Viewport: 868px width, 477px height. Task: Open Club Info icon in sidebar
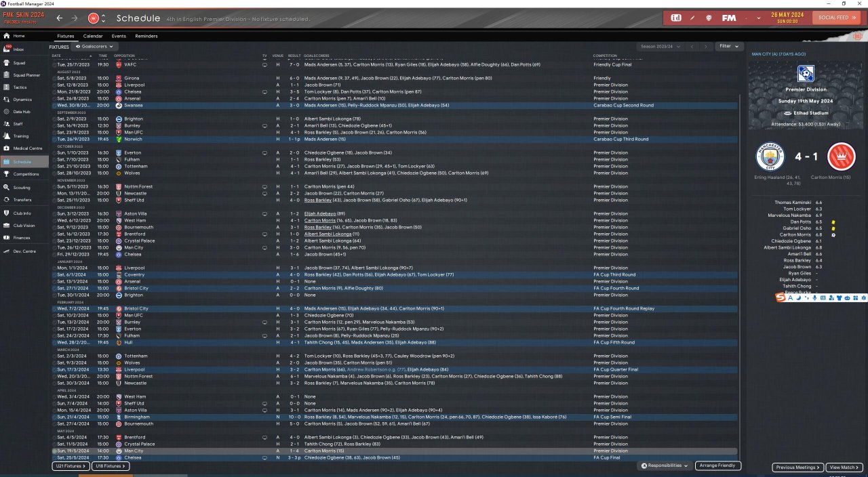[x=7, y=213]
